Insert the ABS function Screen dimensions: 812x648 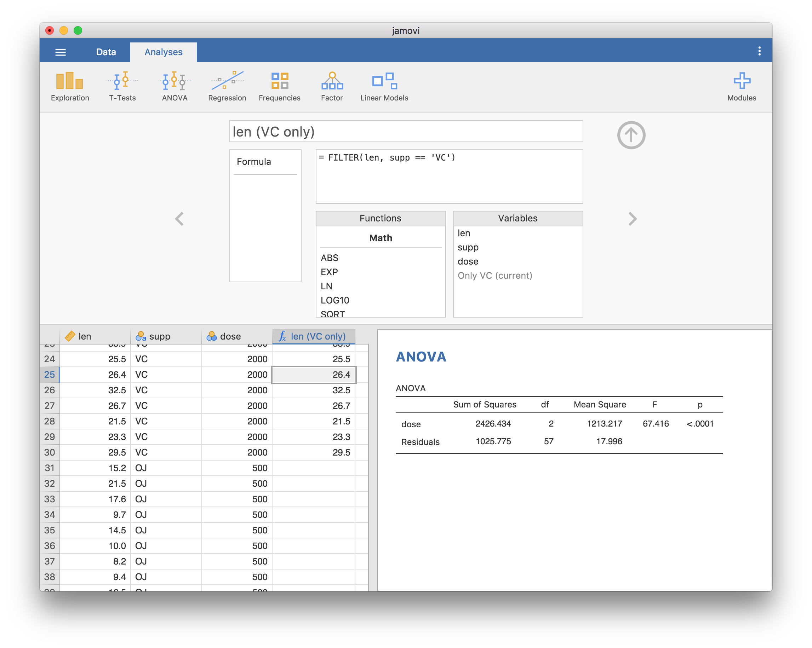tap(330, 258)
